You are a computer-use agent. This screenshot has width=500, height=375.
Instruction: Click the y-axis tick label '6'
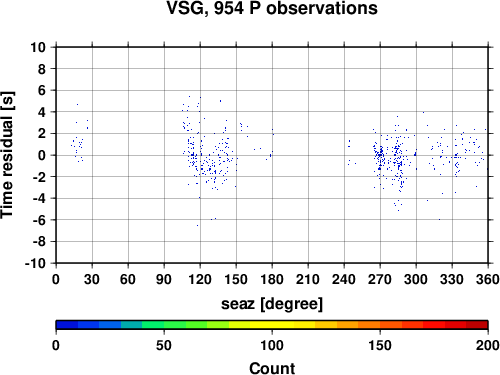(x=42, y=90)
